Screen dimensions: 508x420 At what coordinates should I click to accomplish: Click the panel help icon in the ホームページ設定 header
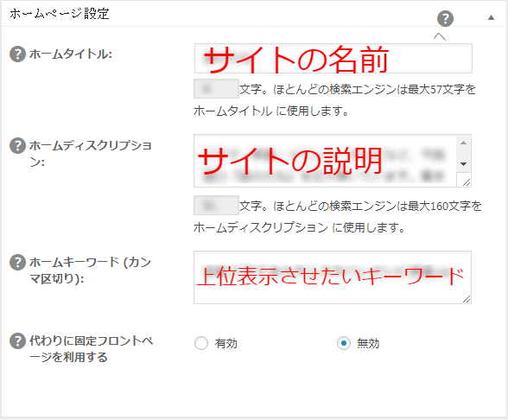[445, 18]
